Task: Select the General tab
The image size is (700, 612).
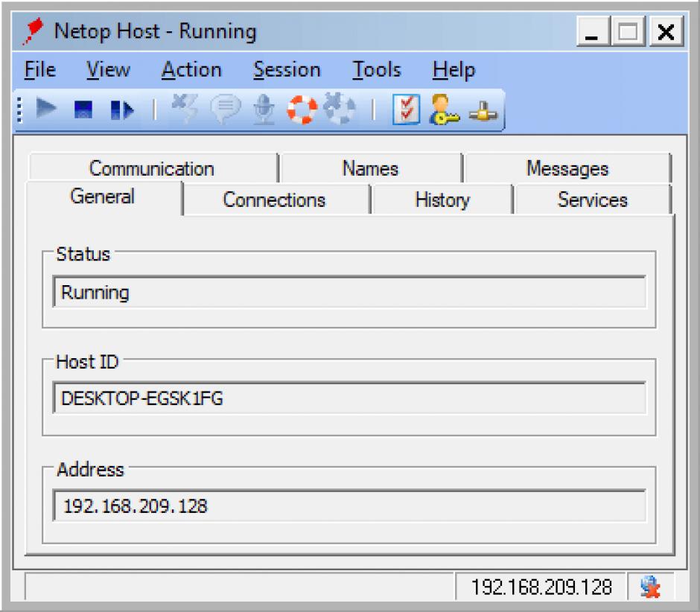Action: (103, 197)
